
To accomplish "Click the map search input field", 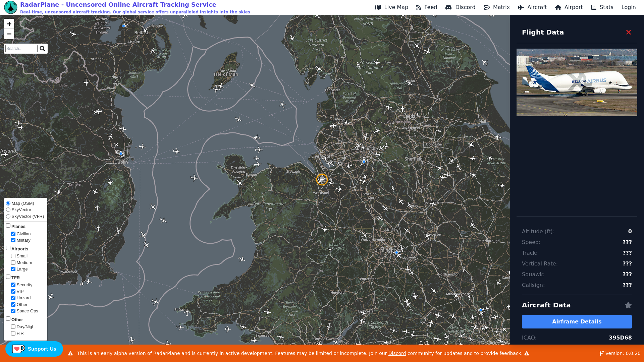I will [x=21, y=49].
